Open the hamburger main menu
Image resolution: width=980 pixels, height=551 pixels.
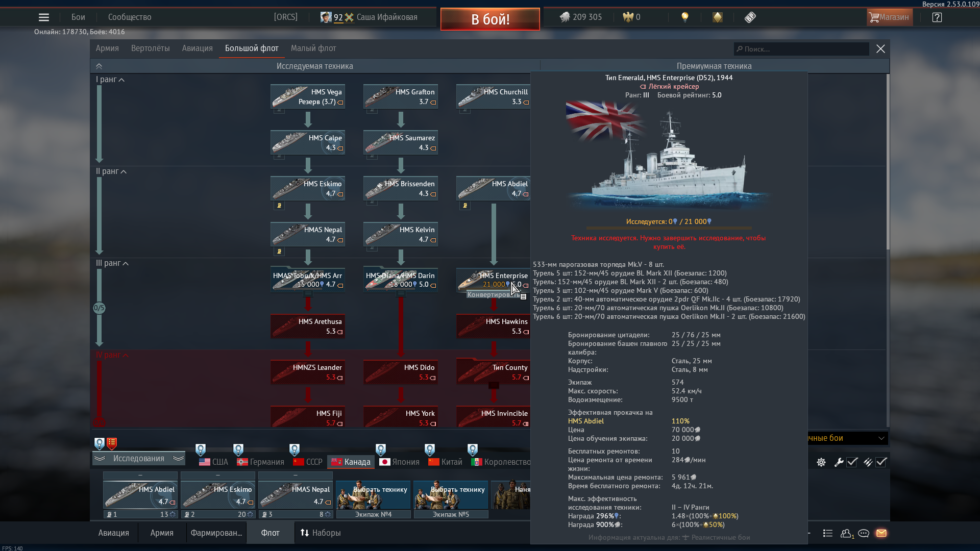tap(44, 17)
